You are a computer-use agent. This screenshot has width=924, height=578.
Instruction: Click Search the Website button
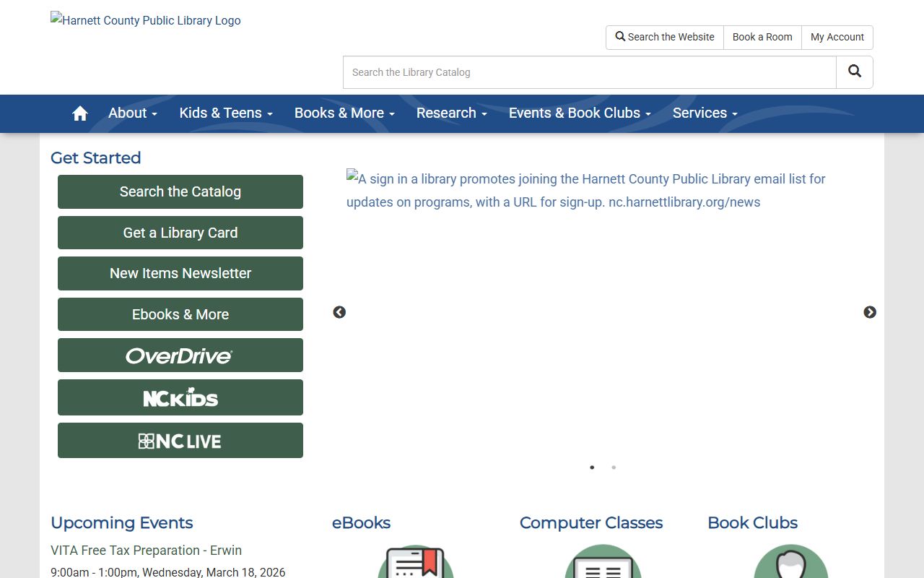665,38
